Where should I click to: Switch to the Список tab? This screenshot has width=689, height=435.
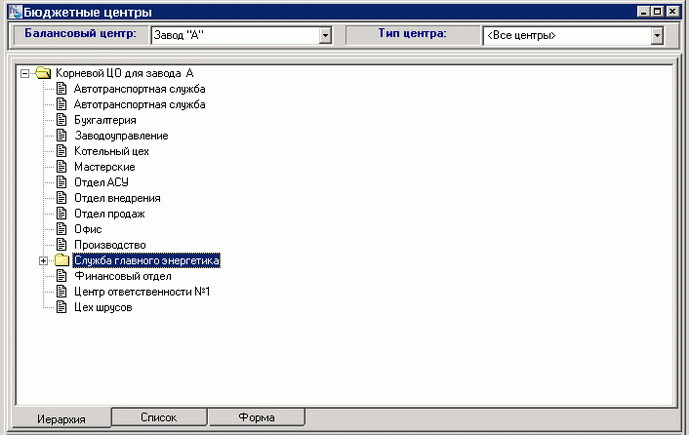159,417
